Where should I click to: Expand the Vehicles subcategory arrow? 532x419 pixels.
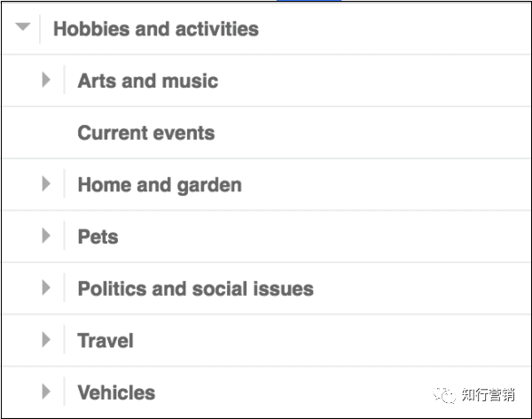click(47, 392)
